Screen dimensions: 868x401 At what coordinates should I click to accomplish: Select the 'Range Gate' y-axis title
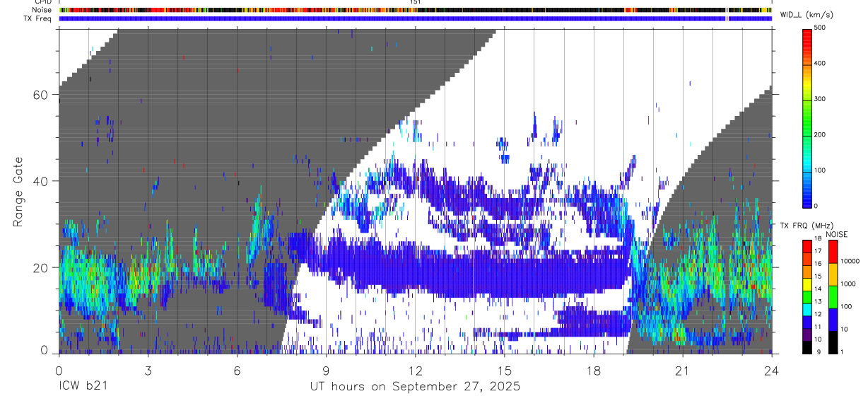[18, 192]
